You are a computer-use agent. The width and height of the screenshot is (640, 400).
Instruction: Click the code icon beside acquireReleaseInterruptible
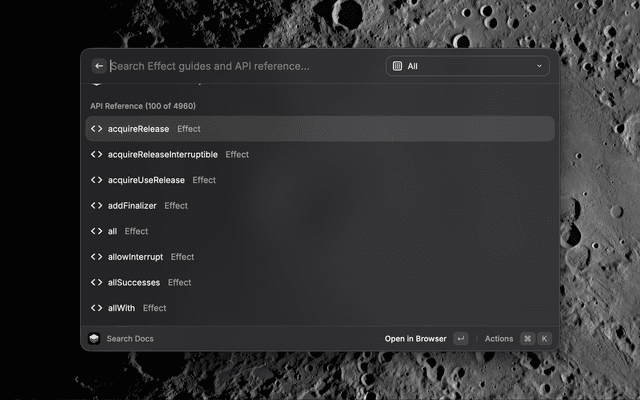pyautogui.click(x=96, y=155)
